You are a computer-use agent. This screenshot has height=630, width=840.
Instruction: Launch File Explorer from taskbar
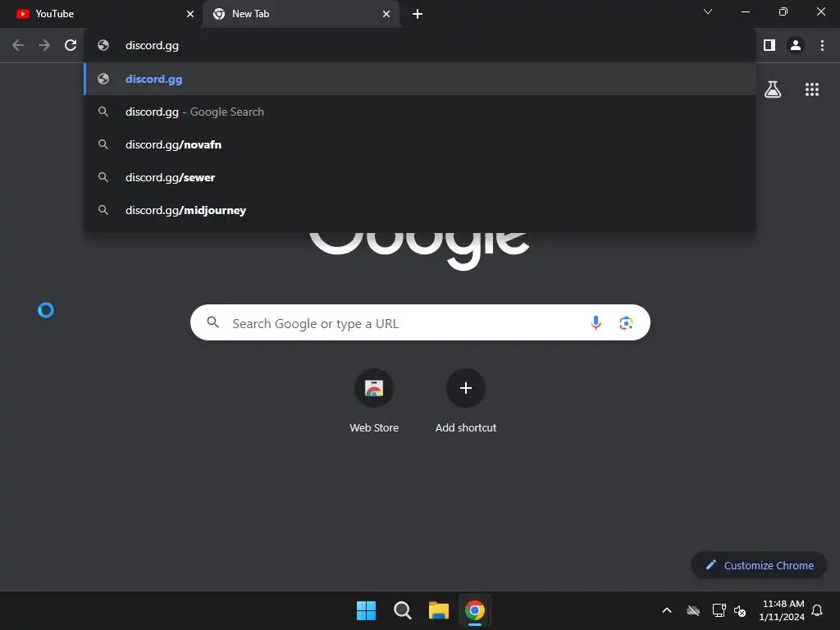(x=439, y=610)
